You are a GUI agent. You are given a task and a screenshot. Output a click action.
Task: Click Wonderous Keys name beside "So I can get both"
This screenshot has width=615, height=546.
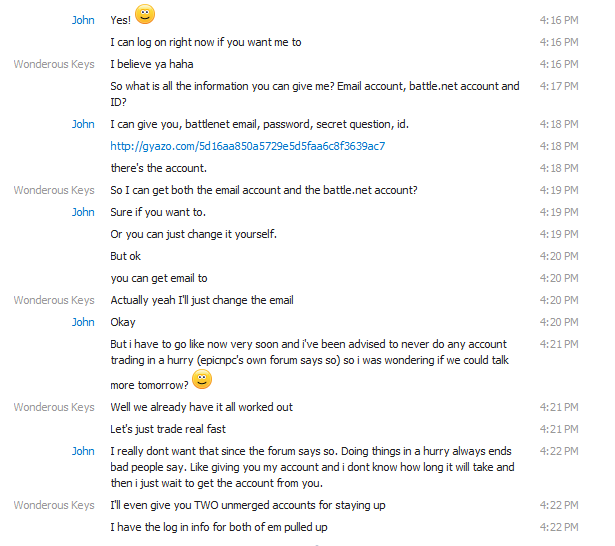[54, 190]
